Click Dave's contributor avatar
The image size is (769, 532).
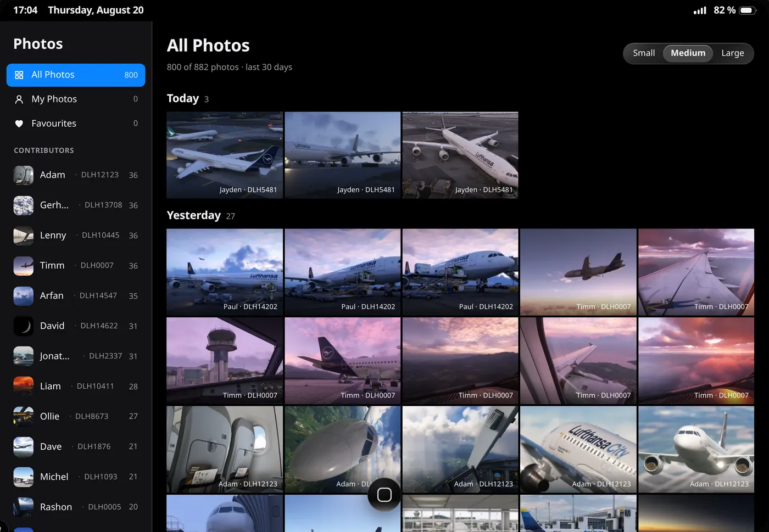[x=24, y=447]
